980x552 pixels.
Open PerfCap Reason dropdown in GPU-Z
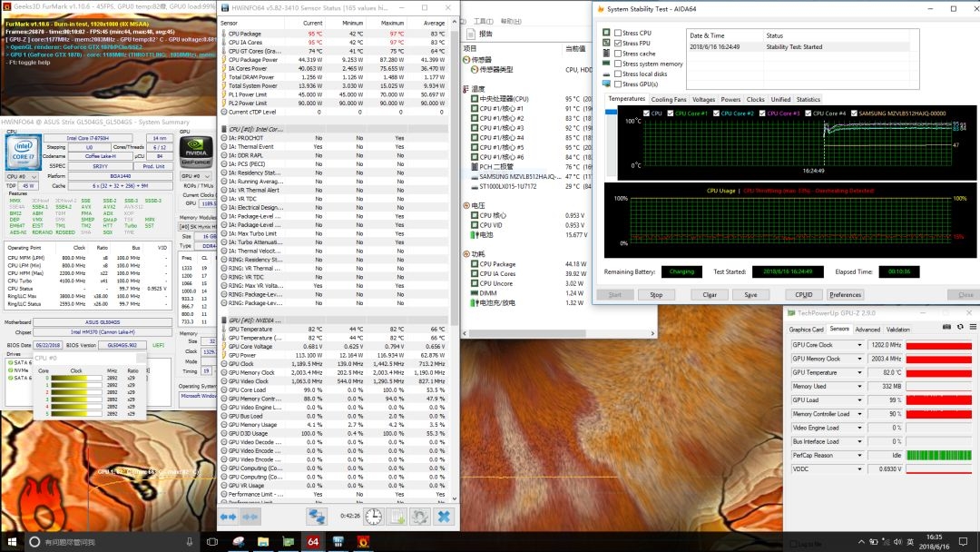[x=859, y=455]
